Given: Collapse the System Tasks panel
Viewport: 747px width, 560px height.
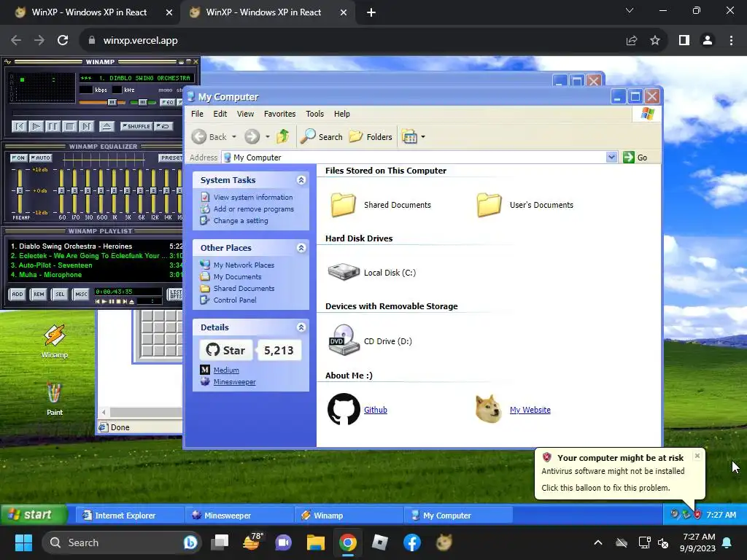Looking at the screenshot, I should point(301,180).
